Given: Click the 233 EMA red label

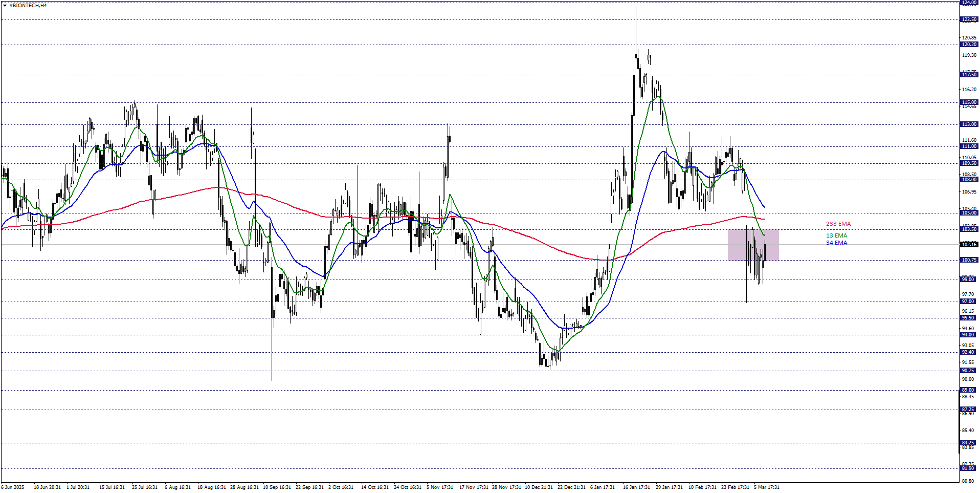Looking at the screenshot, I should click(x=838, y=224).
